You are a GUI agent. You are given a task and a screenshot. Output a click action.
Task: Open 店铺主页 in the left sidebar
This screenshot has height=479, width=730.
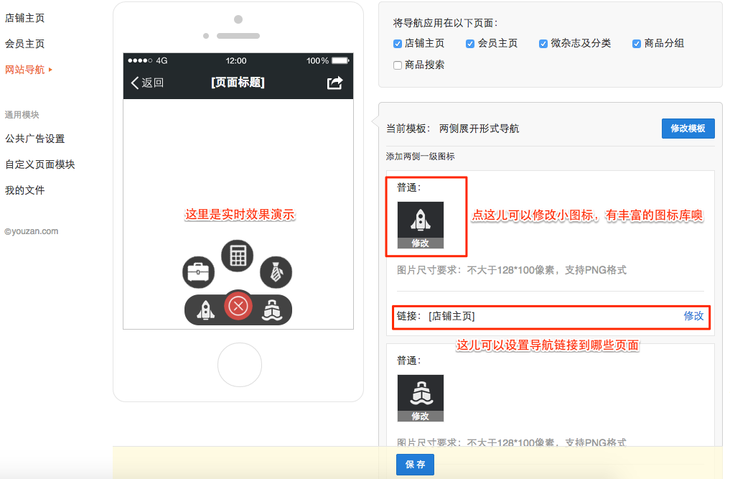tap(25, 18)
